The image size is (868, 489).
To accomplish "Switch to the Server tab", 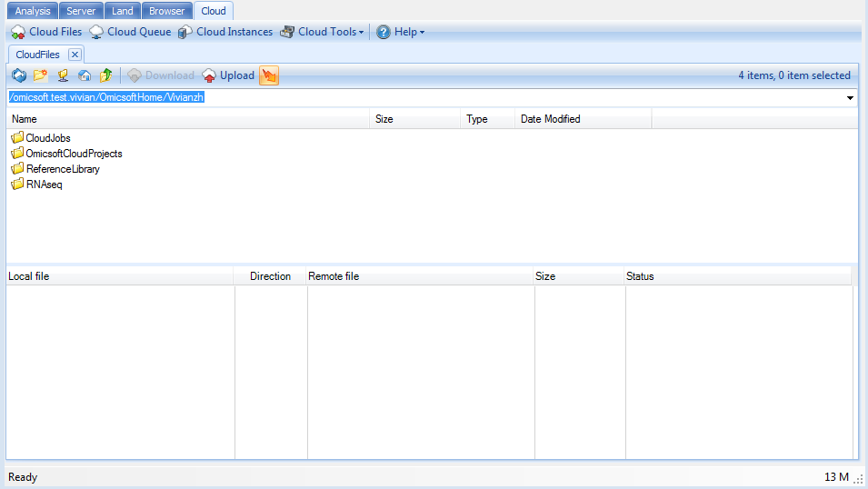I will click(81, 11).
